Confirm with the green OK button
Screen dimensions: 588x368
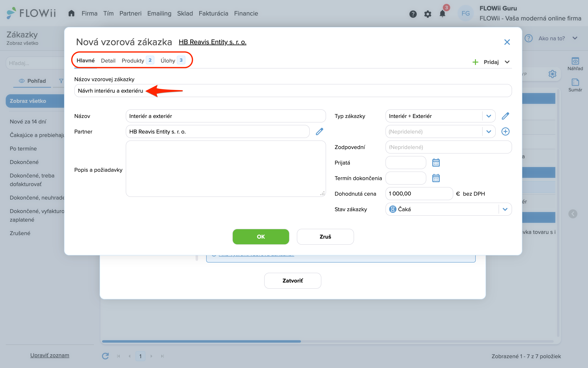tap(261, 237)
